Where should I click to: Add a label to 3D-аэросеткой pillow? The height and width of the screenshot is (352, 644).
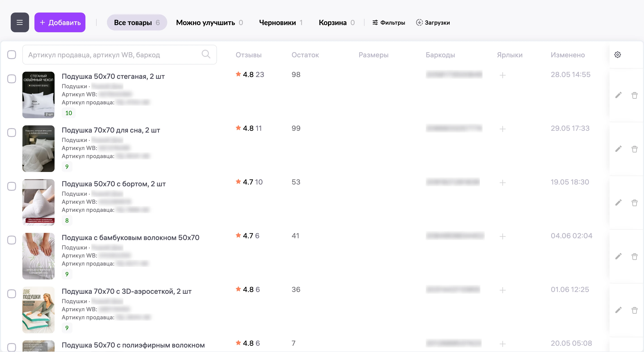502,290
